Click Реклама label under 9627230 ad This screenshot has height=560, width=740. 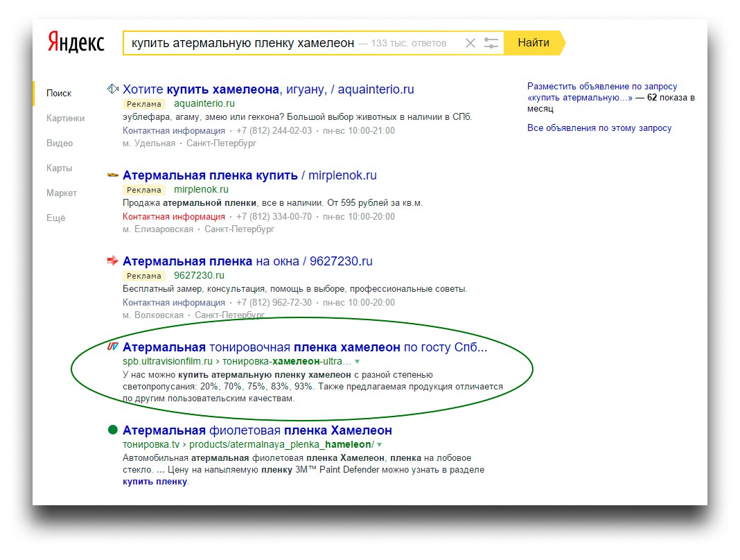point(144,276)
